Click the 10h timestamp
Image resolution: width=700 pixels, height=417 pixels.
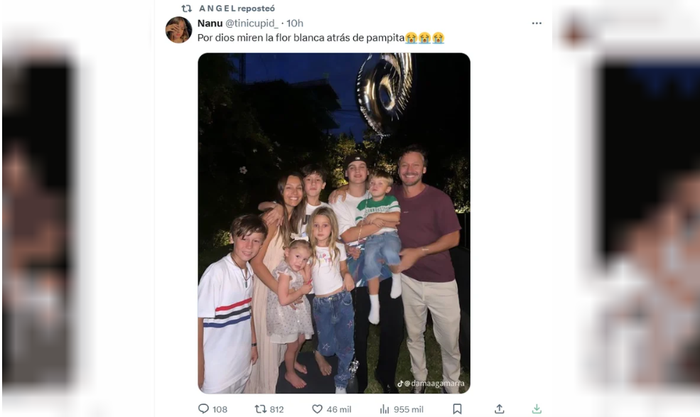294,23
